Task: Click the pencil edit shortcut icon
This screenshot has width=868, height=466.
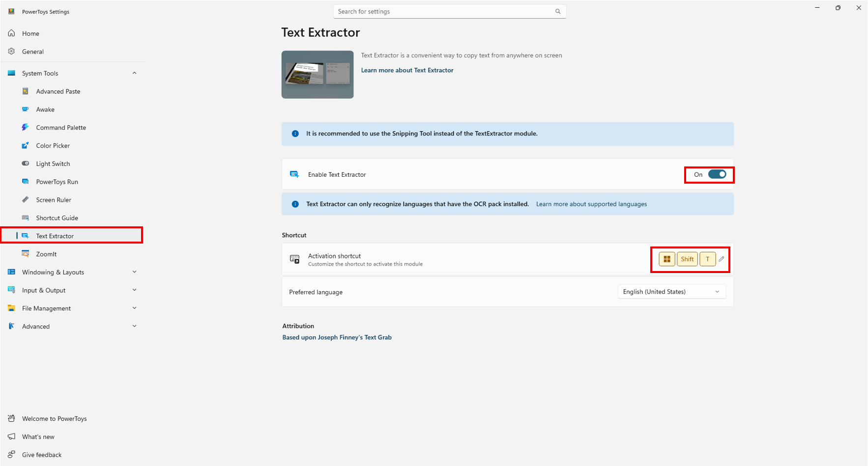Action: pos(721,259)
